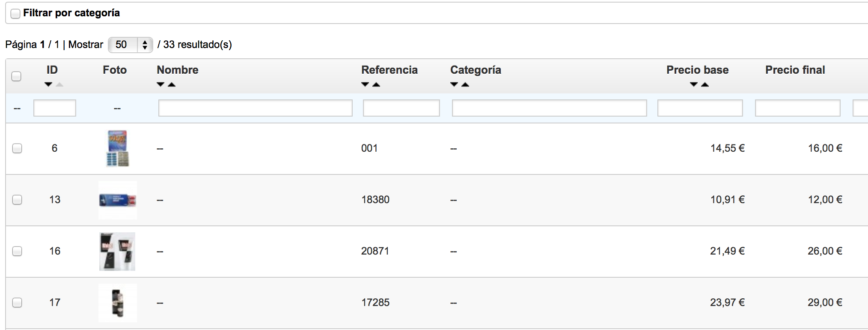
Task: Sort Precio base ascending arrow
Action: (705, 84)
